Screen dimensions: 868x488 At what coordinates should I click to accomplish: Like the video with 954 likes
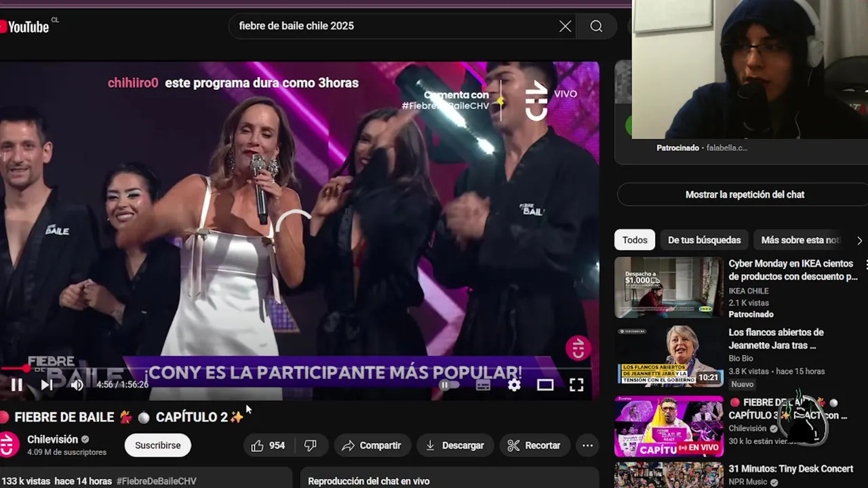coord(268,445)
